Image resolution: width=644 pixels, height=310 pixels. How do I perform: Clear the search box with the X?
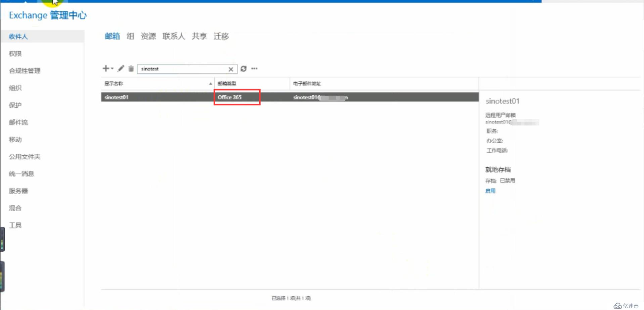(231, 69)
